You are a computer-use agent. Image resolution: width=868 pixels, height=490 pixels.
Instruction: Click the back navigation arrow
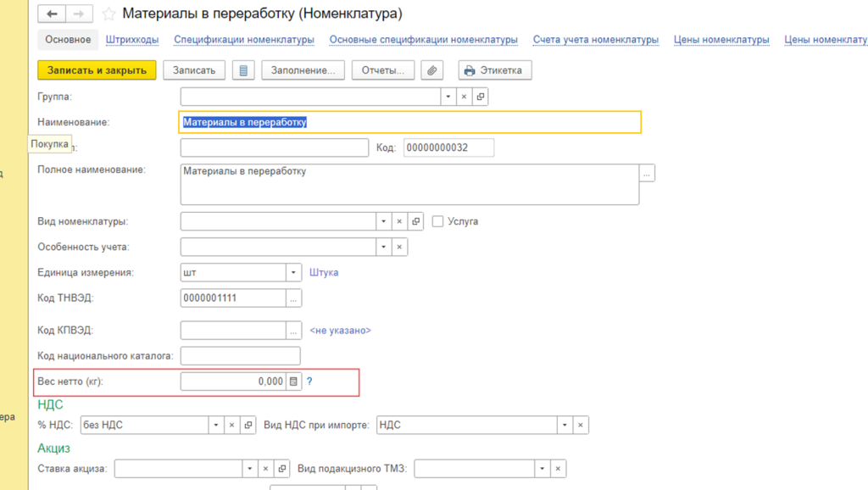coord(53,14)
